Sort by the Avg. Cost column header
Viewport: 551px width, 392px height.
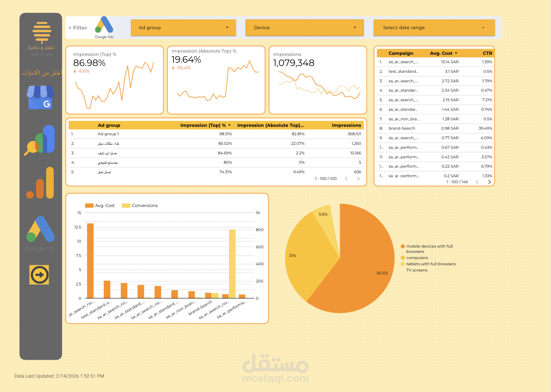441,53
